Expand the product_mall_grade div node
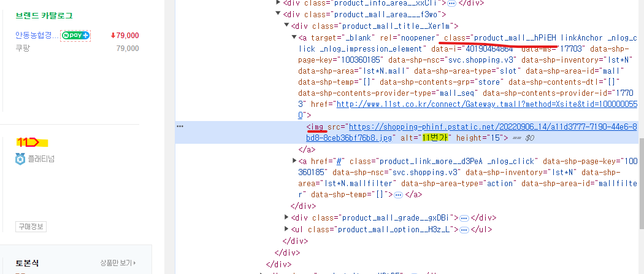 (x=286, y=217)
